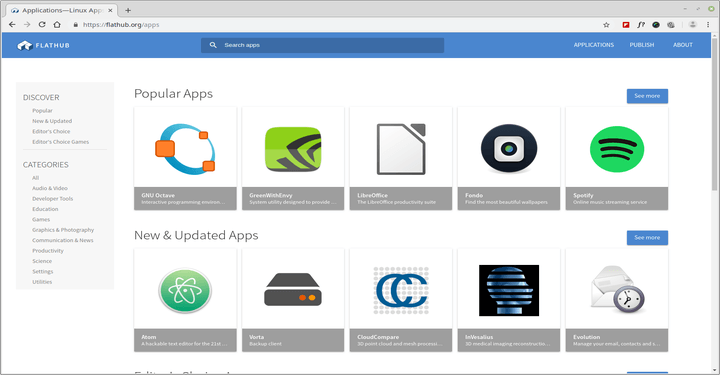720x375 pixels.
Task: Open the Atom app icon
Action: click(185, 291)
